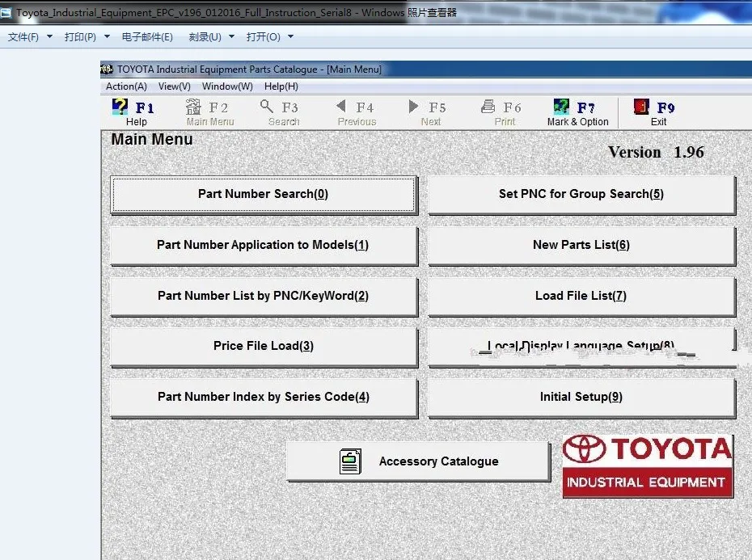The height and width of the screenshot is (560, 752).
Task: Open the Accessory Catalogue button
Action: 418,461
